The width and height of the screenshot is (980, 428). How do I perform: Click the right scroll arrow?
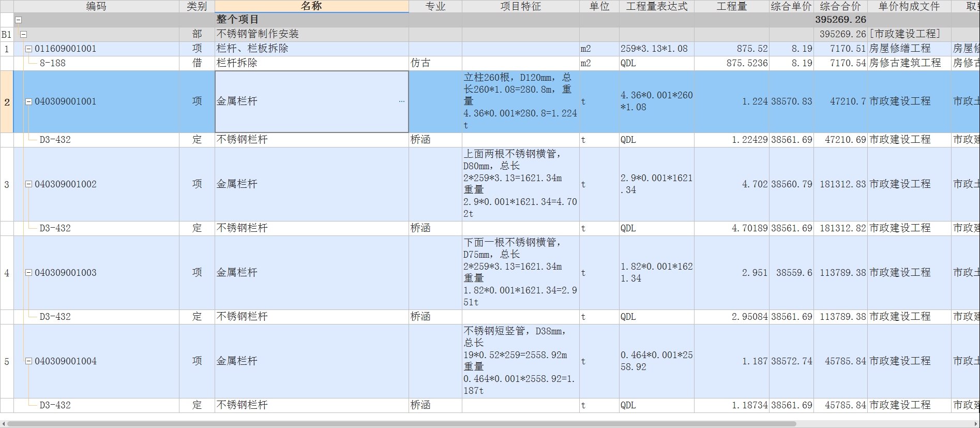coord(976,424)
